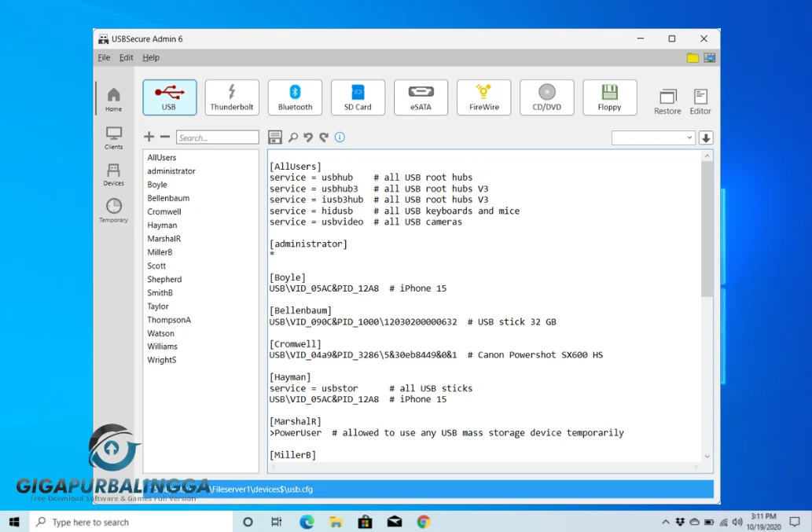Undo the last config change
The image size is (812, 532).
307,137
